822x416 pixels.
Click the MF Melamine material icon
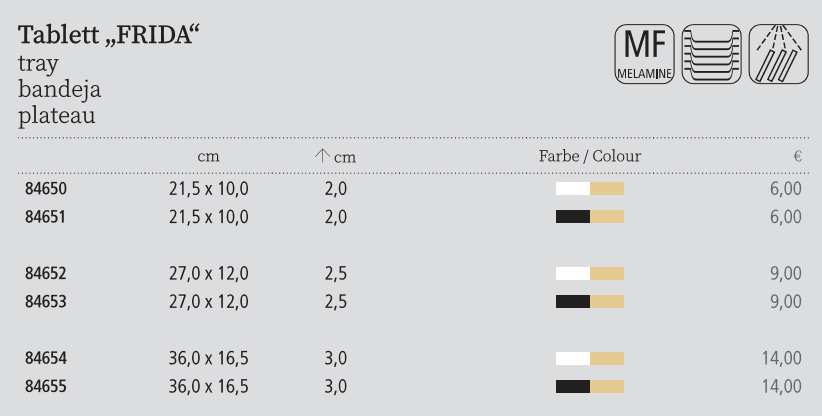click(x=644, y=55)
